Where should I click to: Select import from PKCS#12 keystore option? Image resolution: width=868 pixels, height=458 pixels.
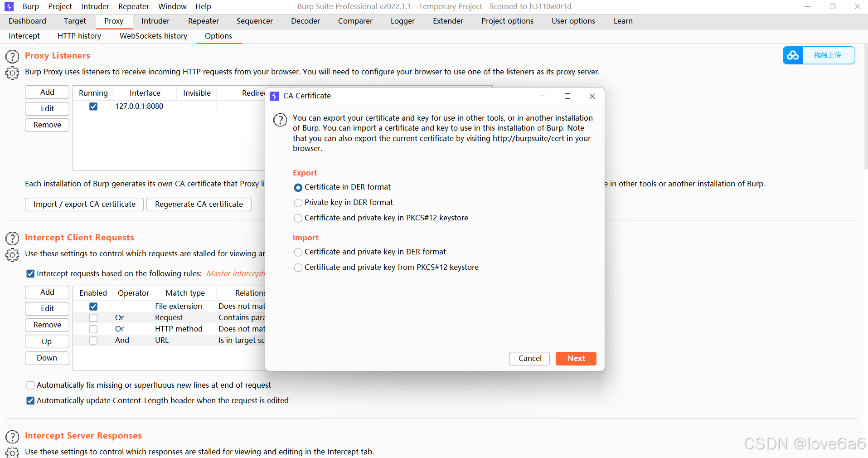pyautogui.click(x=298, y=268)
